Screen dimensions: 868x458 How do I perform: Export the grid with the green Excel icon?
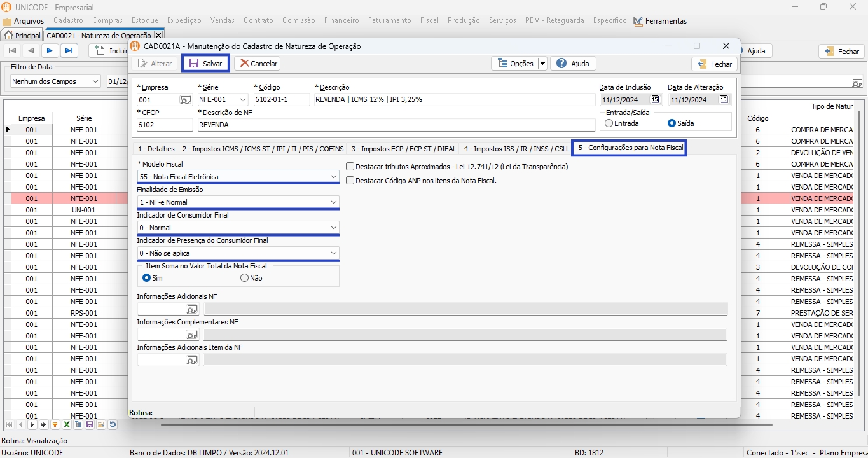coord(67,424)
